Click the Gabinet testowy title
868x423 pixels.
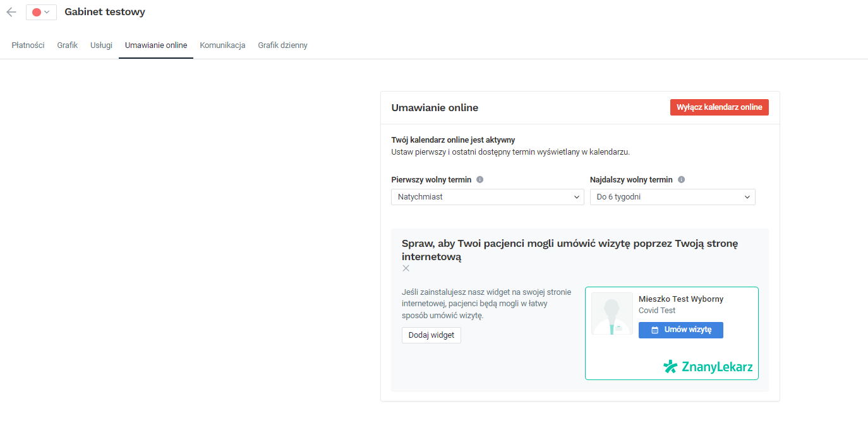tap(105, 12)
